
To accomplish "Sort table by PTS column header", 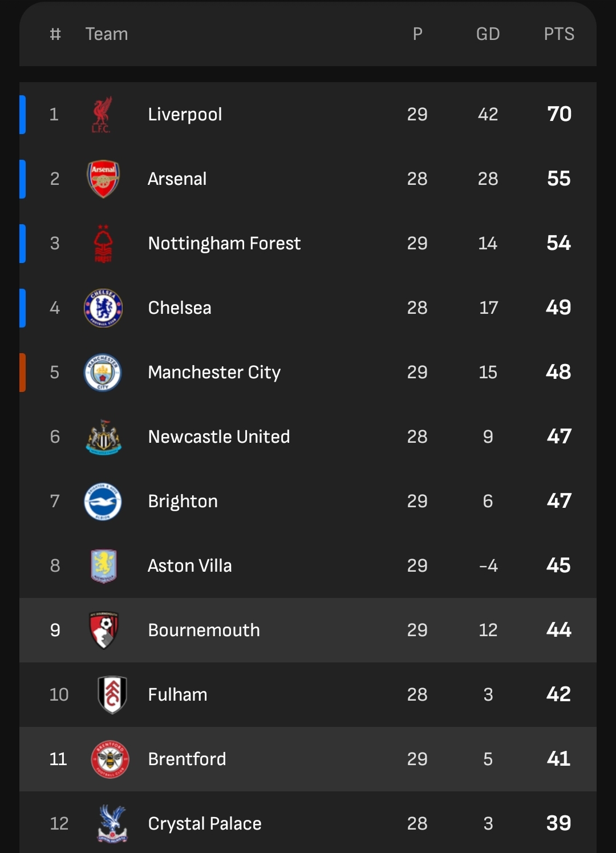I will 559,34.
